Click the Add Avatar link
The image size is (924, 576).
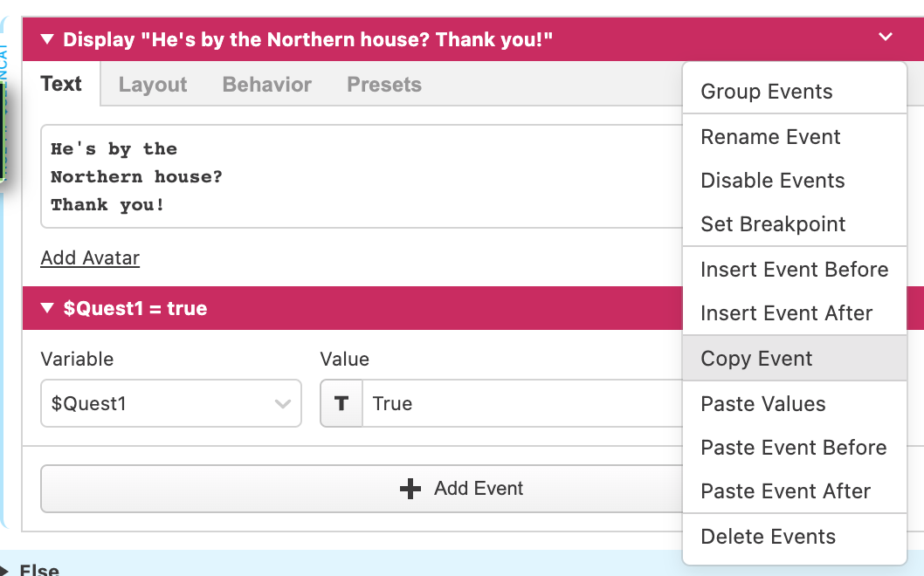point(90,257)
